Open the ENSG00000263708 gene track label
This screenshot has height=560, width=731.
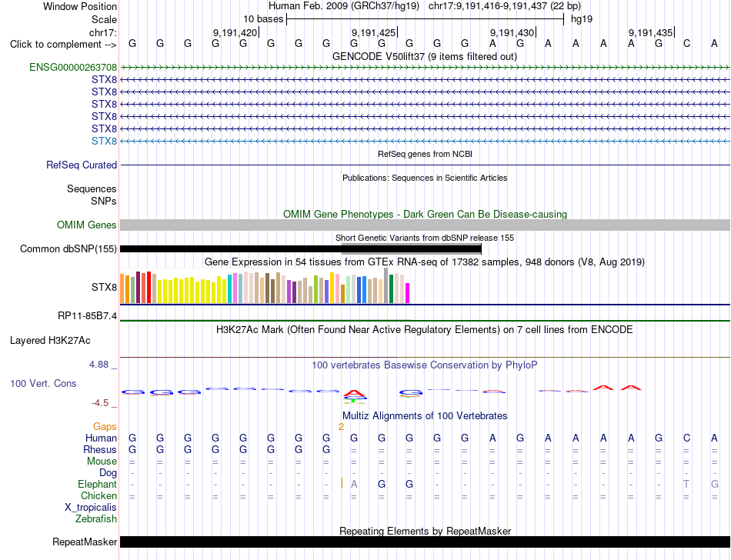click(73, 67)
